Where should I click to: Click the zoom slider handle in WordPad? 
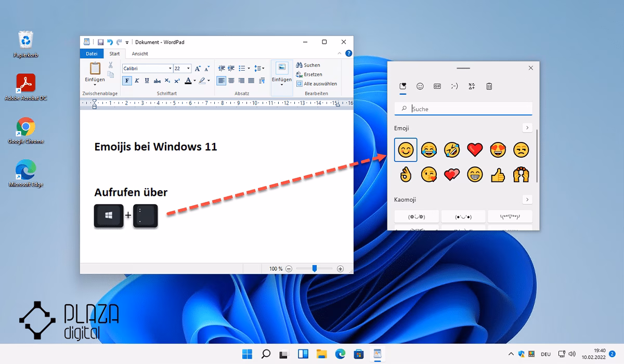[315, 268]
